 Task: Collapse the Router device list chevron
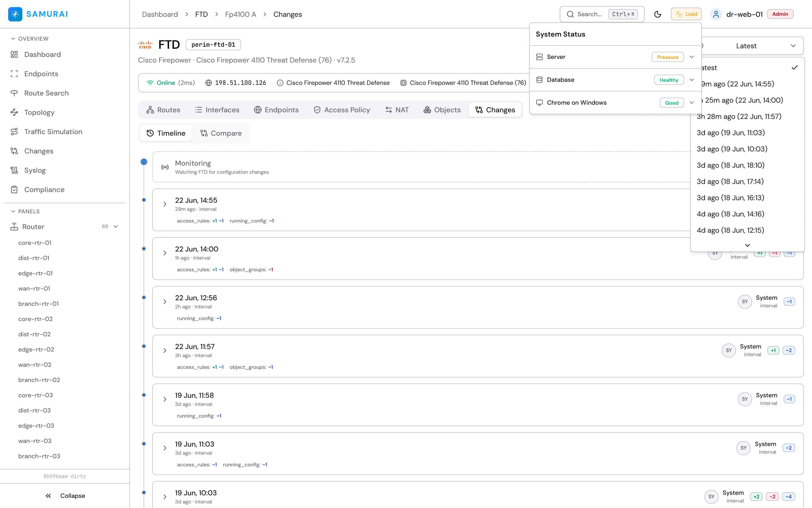(116, 227)
